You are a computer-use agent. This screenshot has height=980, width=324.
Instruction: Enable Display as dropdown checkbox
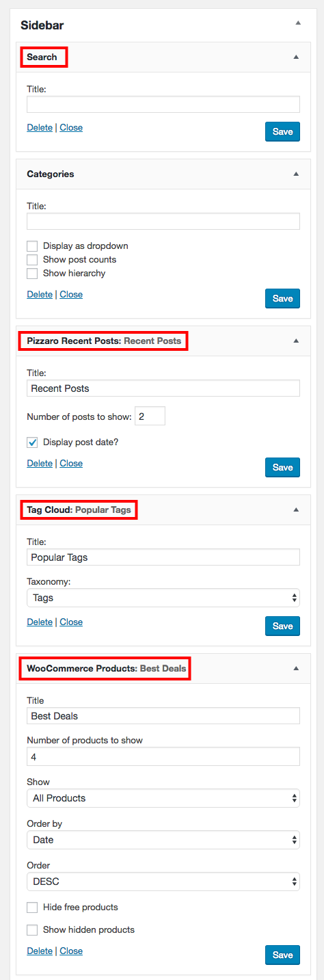point(32,246)
